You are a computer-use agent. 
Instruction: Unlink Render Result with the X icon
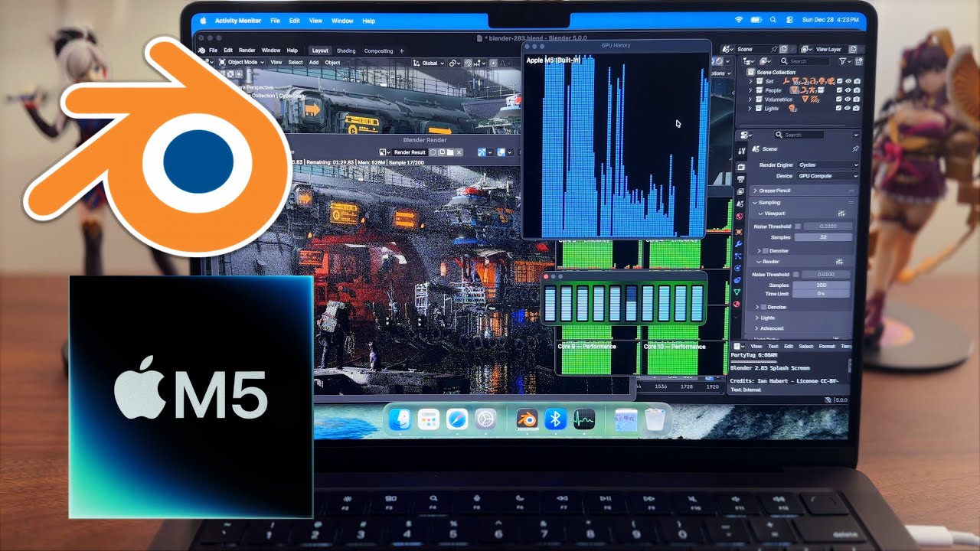pyautogui.click(x=459, y=152)
